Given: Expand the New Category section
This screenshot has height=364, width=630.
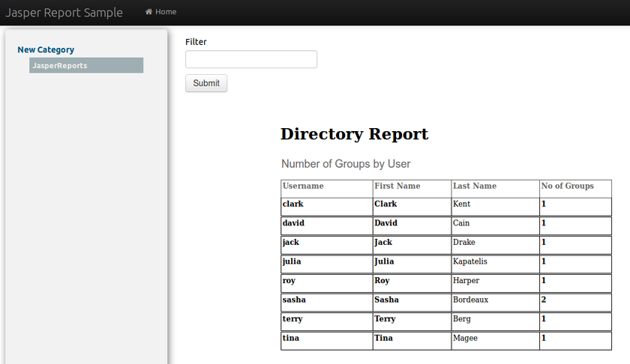Looking at the screenshot, I should point(46,50).
